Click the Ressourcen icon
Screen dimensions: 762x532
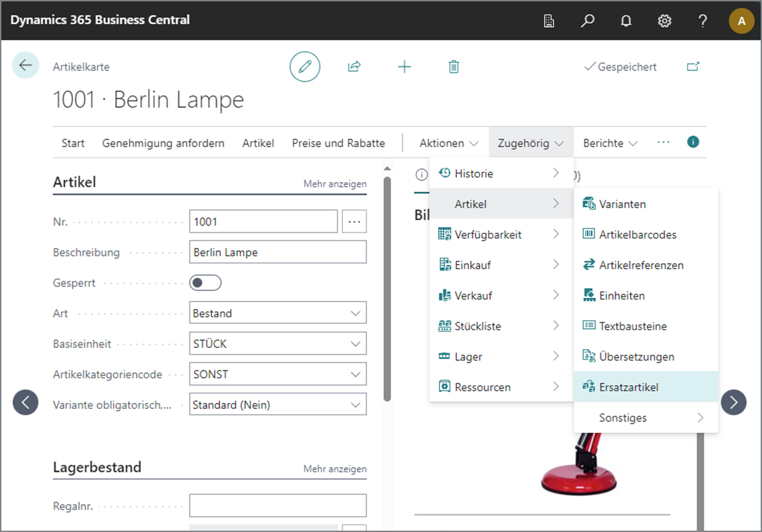coord(444,387)
